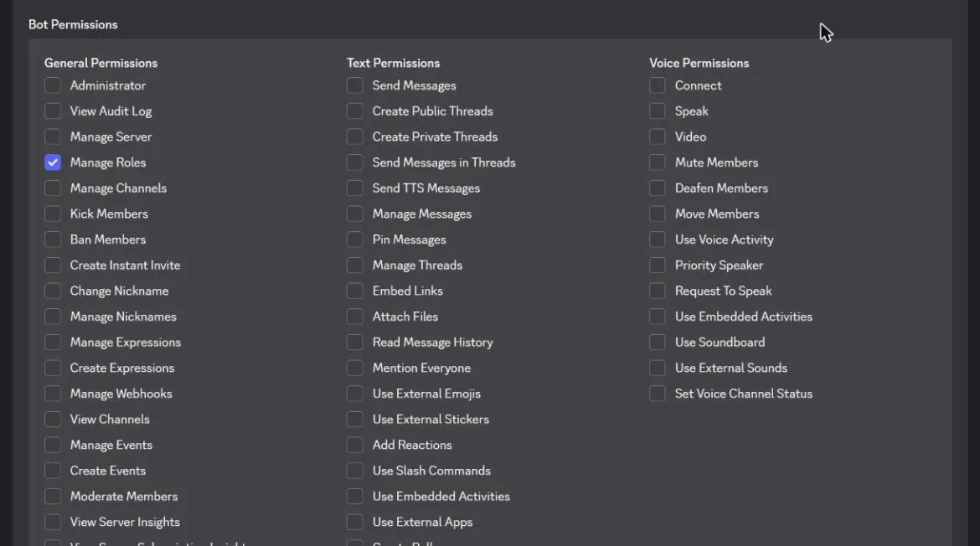Image resolution: width=980 pixels, height=546 pixels.
Task: Tick Use External Apps permission
Action: (x=354, y=522)
